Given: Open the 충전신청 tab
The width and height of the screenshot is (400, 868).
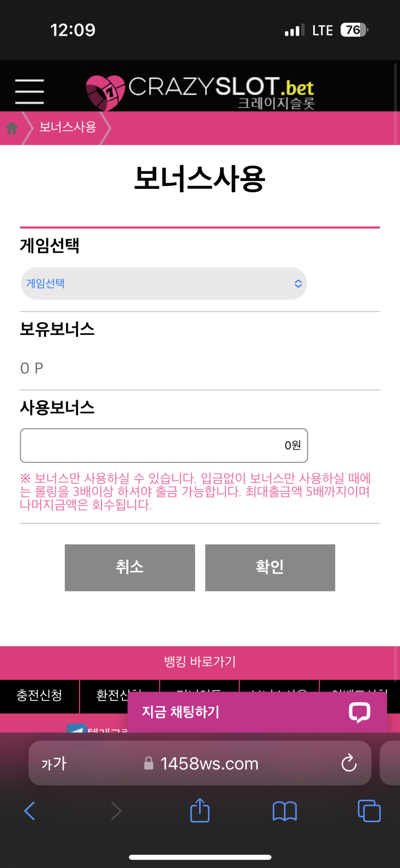Looking at the screenshot, I should pyautogui.click(x=40, y=696).
